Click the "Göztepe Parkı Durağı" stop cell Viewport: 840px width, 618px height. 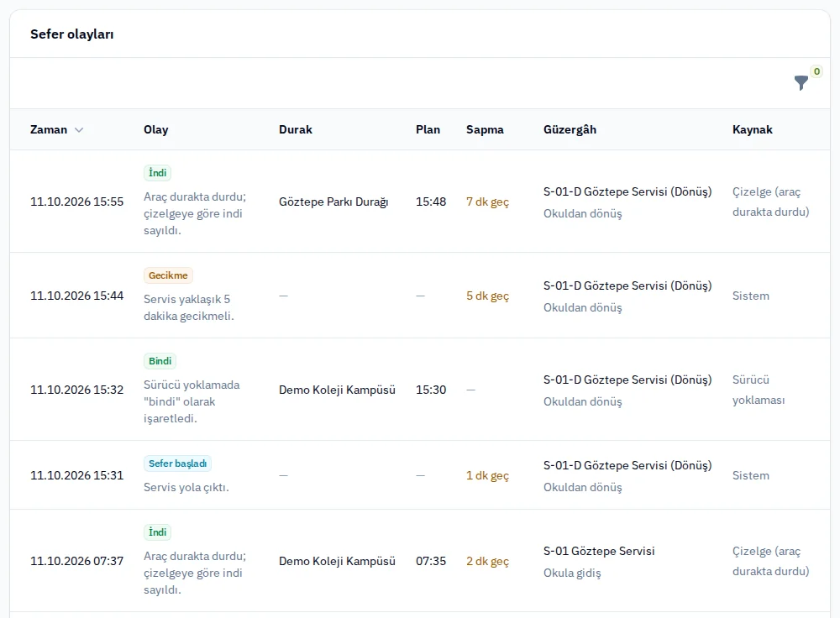333,202
